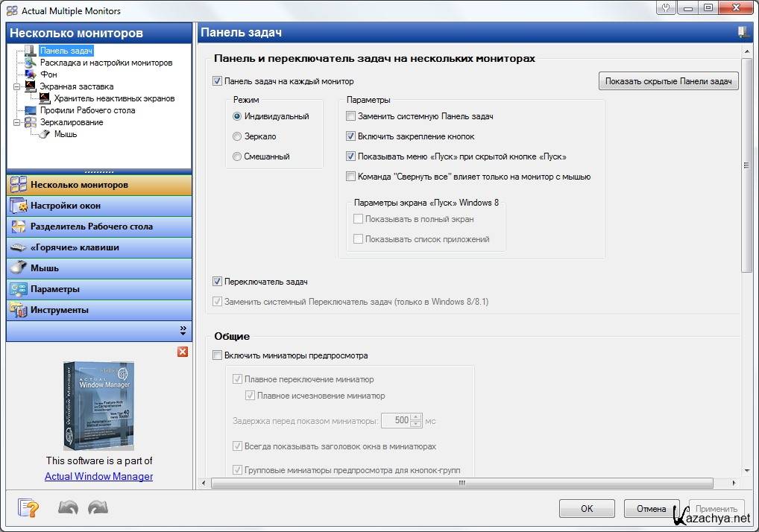The height and width of the screenshot is (532, 759).
Task: Click the undo arrow icon
Action: [68, 508]
